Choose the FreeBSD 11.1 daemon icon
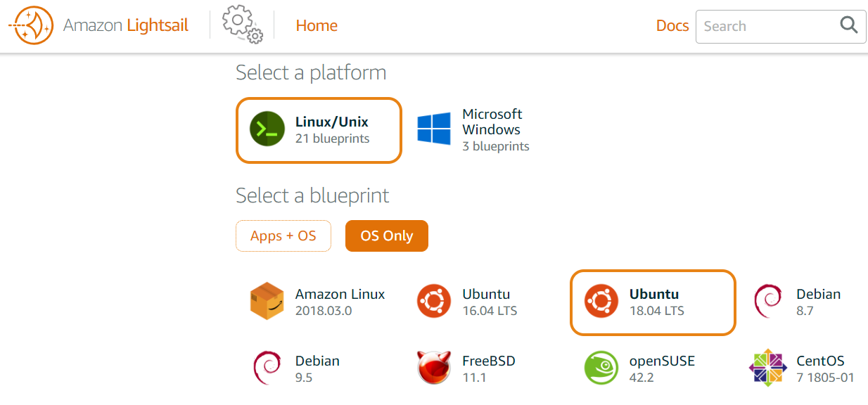The height and width of the screenshot is (405, 868). click(434, 368)
